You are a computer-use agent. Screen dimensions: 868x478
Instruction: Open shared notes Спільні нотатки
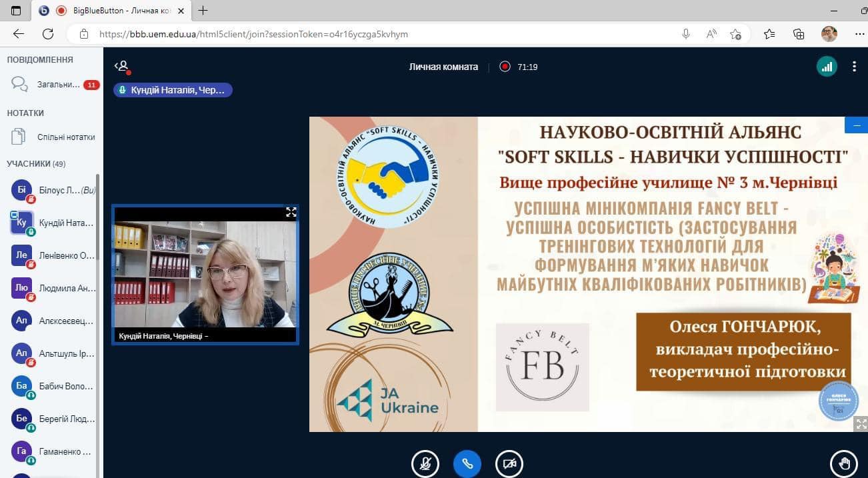click(53, 137)
